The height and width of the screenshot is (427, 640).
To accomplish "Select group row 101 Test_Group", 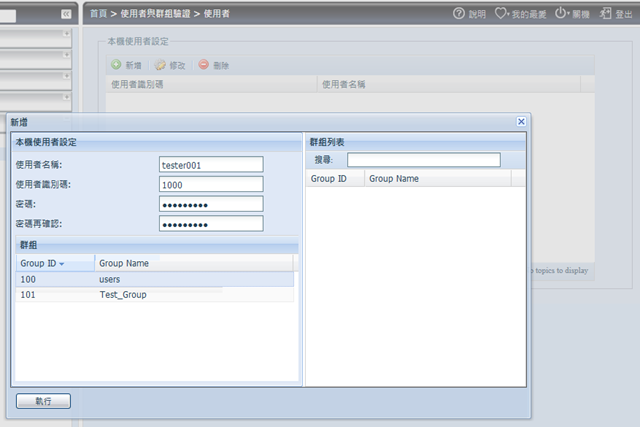I will pos(155,295).
